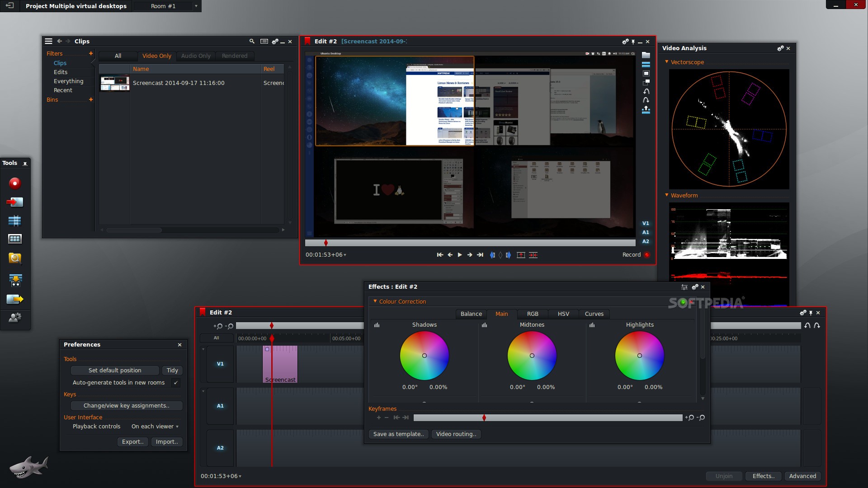Select the Audio Only clips tab
Screen dimensions: 868x488
[x=196, y=56]
